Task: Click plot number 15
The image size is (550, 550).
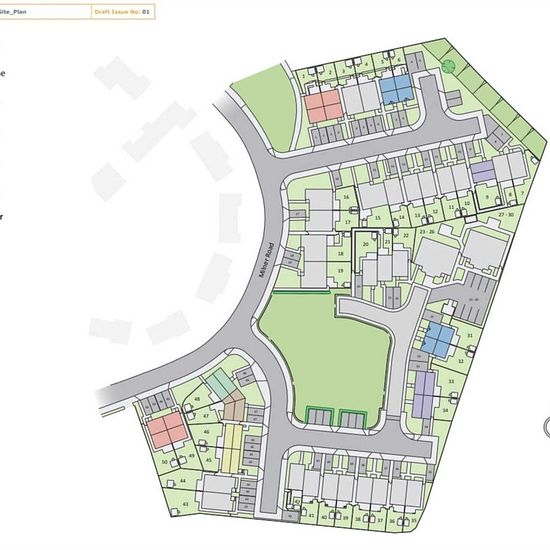Action: (x=378, y=218)
